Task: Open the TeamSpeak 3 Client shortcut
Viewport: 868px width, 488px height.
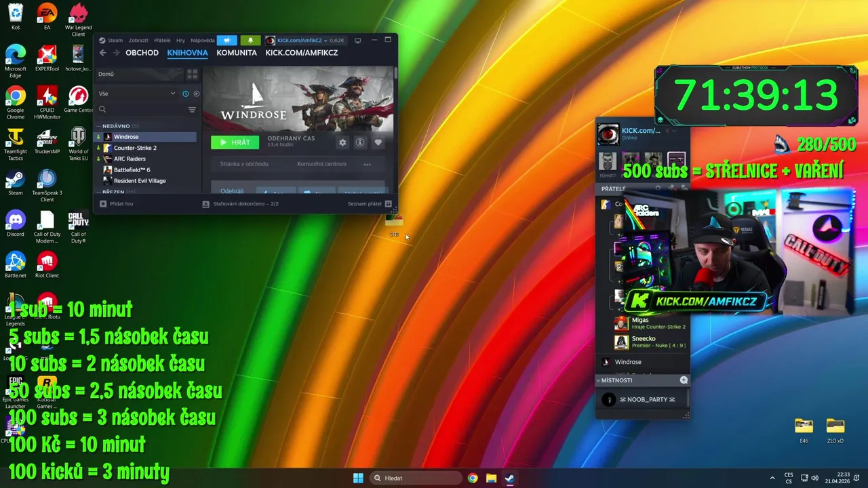Action: pyautogui.click(x=47, y=186)
